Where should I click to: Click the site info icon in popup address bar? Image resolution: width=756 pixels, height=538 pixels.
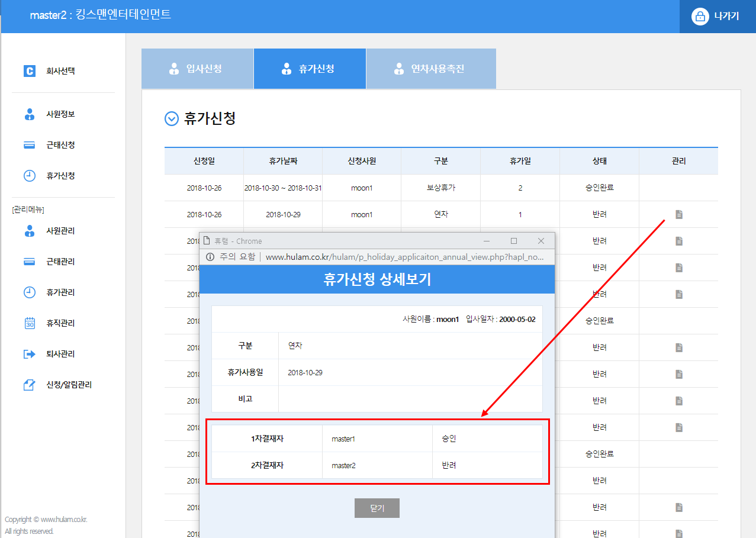click(210, 257)
